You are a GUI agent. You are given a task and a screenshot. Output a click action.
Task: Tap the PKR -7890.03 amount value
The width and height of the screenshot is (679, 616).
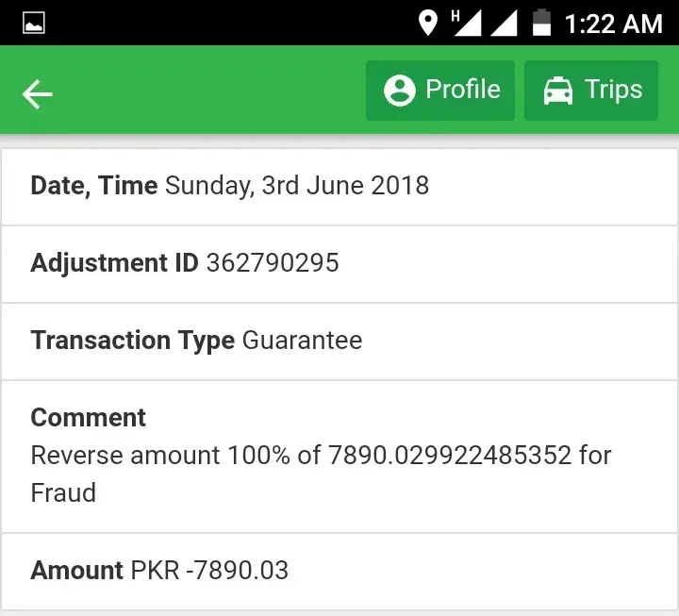point(209,571)
